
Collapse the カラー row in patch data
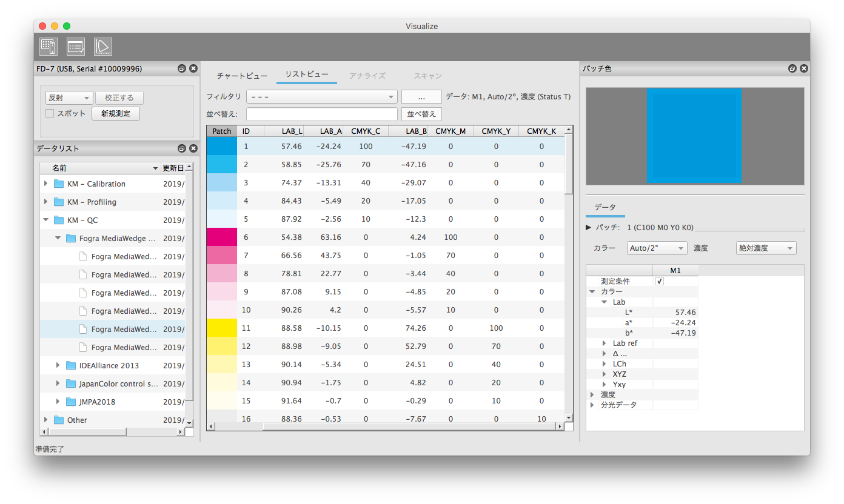[592, 292]
